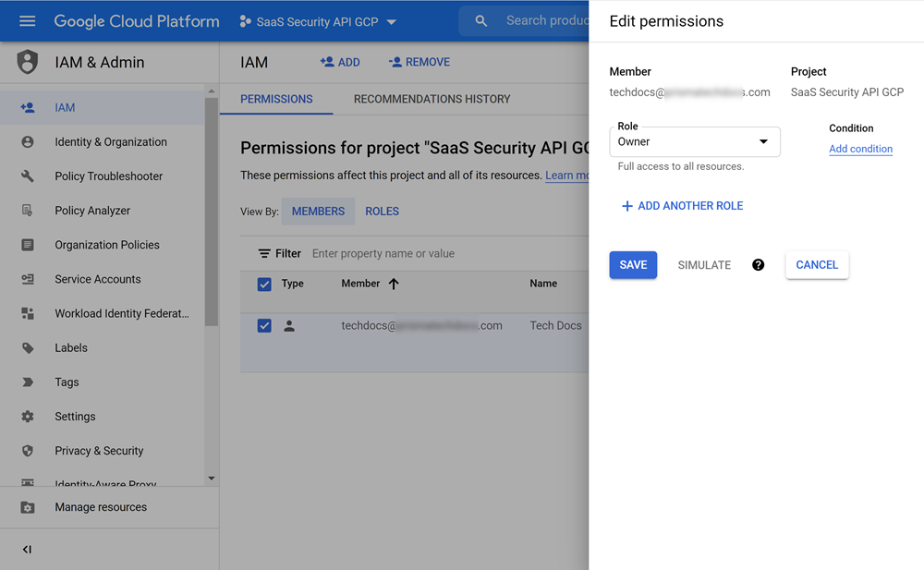This screenshot has width=924, height=570.
Task: Select the Roles view tab
Action: click(382, 212)
